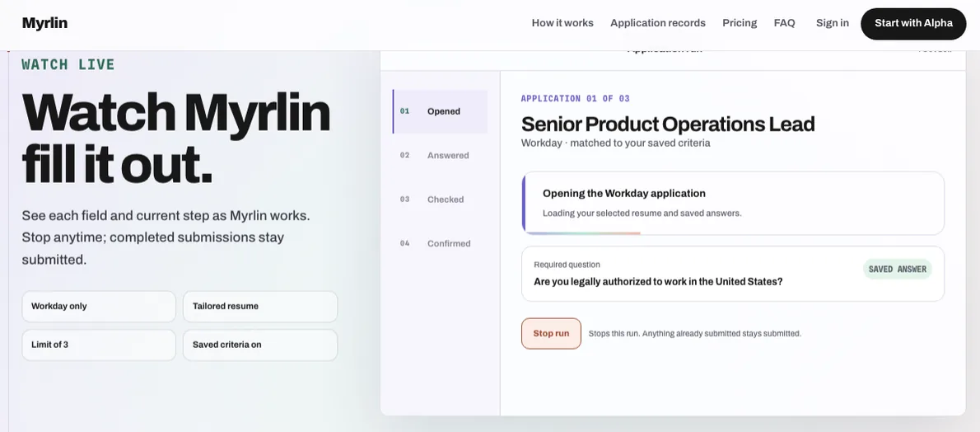The height and width of the screenshot is (432, 980).
Task: Open the FAQ link
Action: click(x=784, y=23)
